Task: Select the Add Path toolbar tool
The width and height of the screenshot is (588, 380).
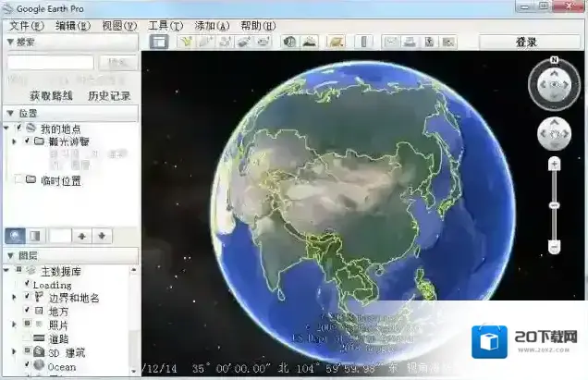Action: pyautogui.click(x=225, y=42)
